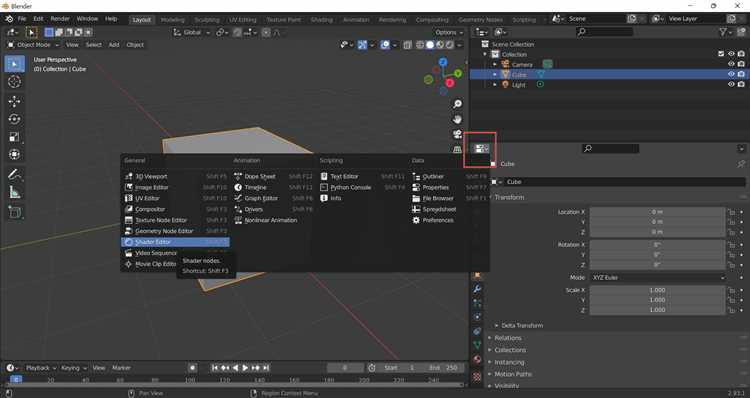Open the Modifiers wrench tab in Properties

(477, 289)
